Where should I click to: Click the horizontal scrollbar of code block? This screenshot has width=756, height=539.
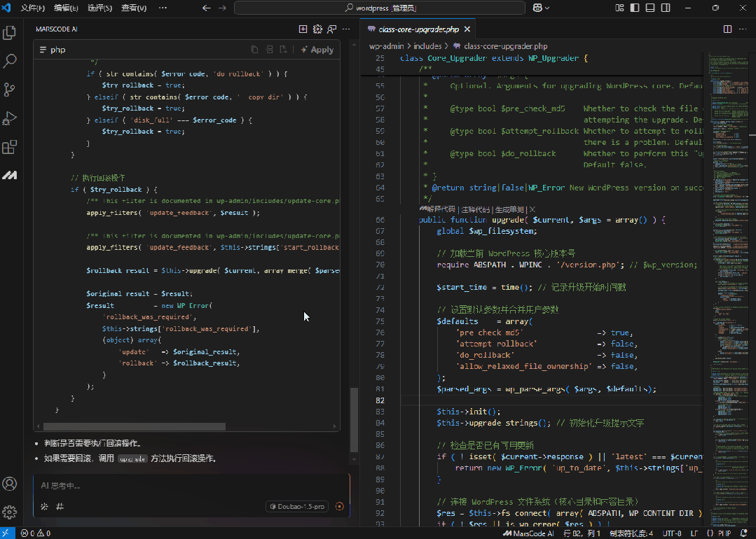134,427
